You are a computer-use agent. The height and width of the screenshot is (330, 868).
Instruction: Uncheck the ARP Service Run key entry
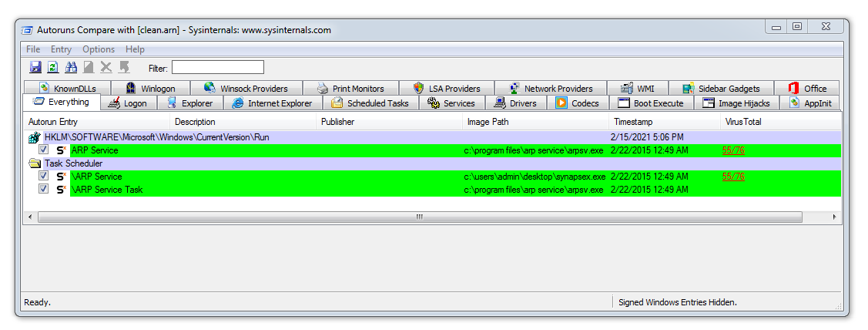(x=43, y=150)
